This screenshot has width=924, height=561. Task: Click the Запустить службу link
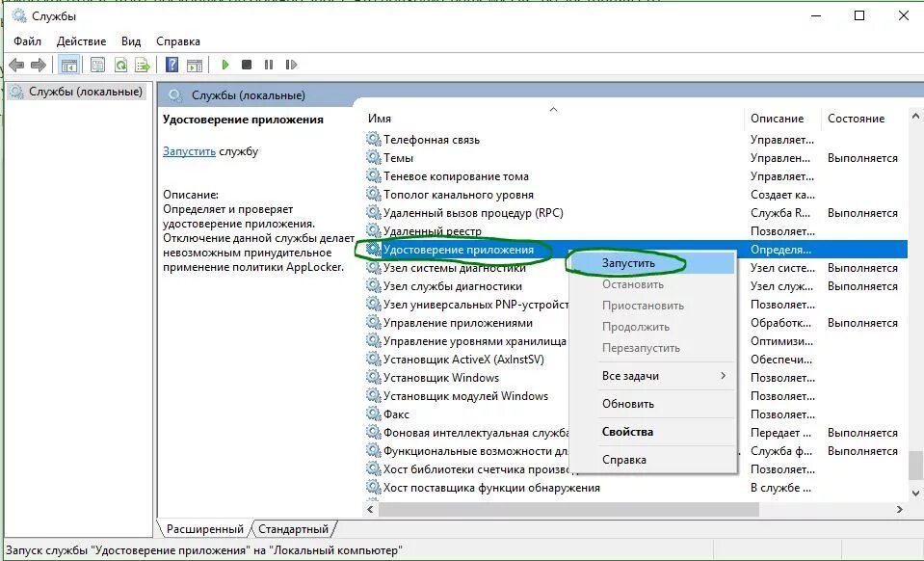click(189, 151)
